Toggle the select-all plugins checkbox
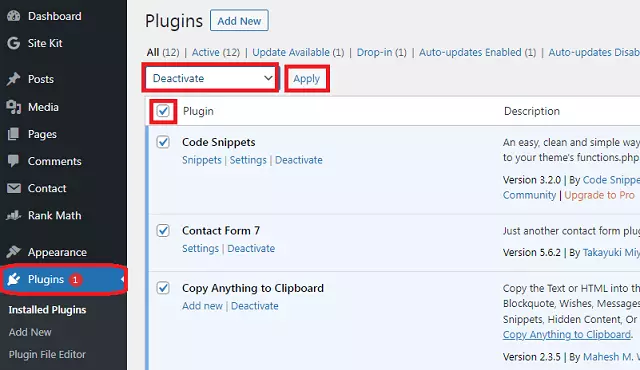The image size is (640, 370). [163, 111]
